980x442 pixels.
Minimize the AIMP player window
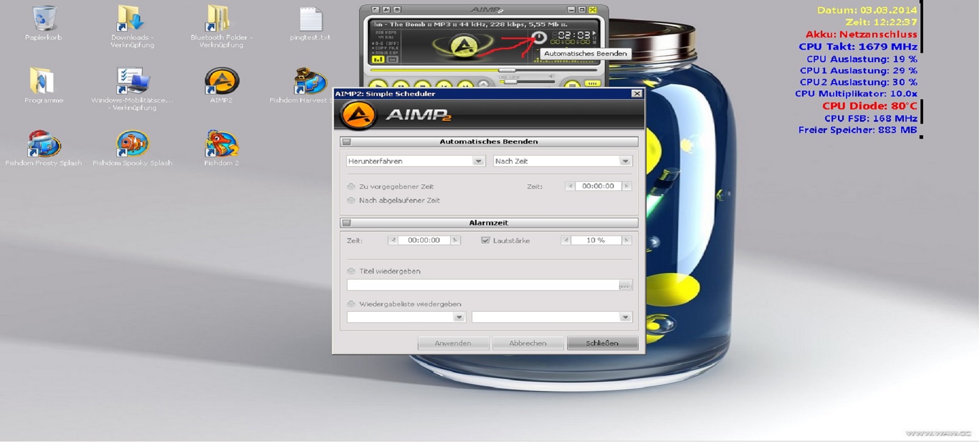[x=571, y=10]
